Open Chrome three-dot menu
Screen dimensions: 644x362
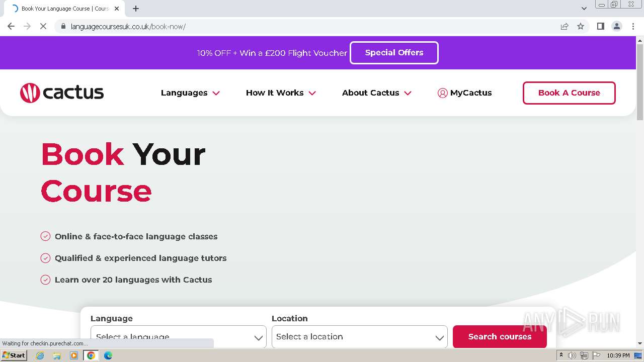coord(633,26)
